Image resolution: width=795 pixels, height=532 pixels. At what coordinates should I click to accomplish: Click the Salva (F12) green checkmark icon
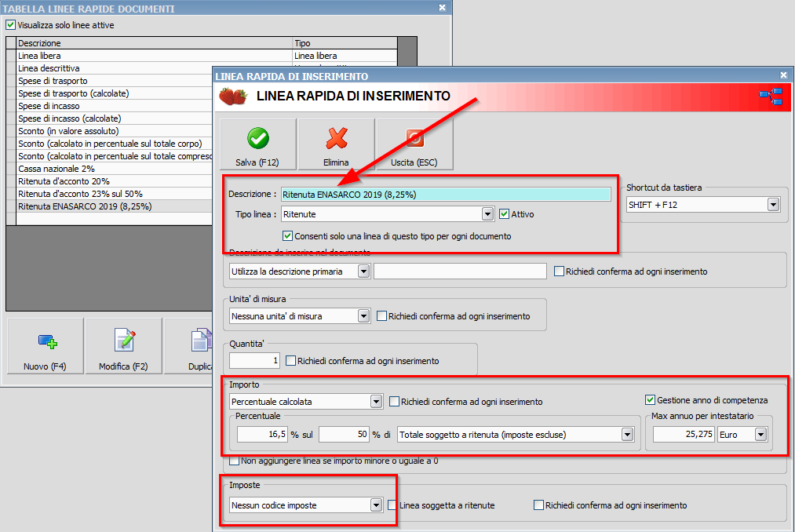click(x=257, y=137)
